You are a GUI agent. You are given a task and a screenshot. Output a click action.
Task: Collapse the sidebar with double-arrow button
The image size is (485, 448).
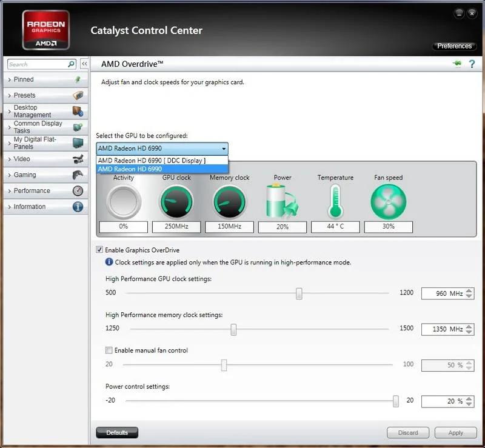coord(84,64)
